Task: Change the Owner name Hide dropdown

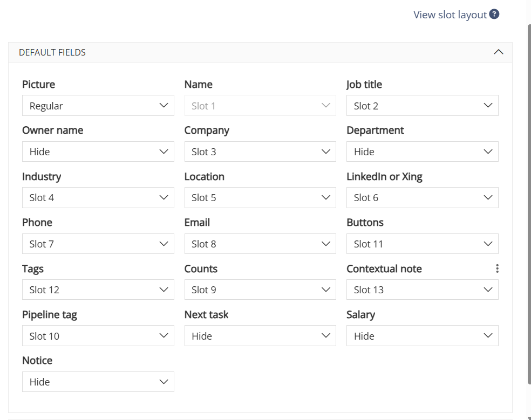Action: point(98,152)
